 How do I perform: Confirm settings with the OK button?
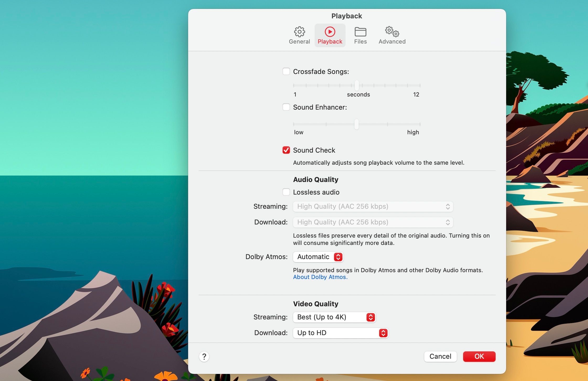coord(479,356)
